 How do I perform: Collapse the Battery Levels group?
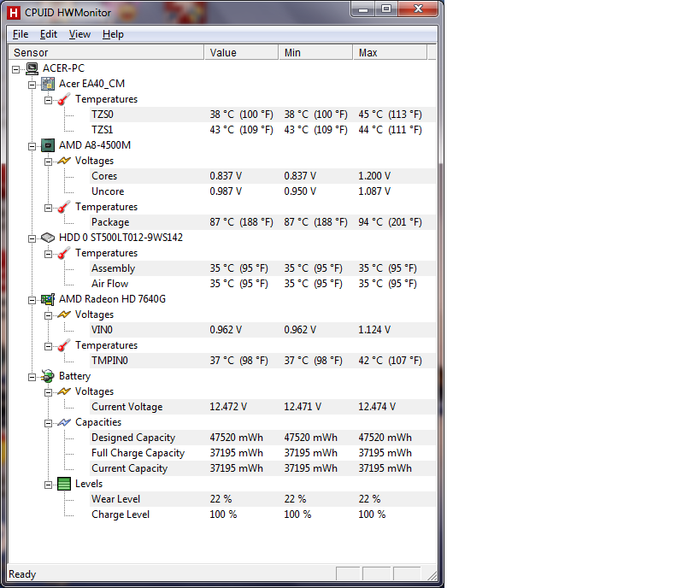tap(48, 485)
